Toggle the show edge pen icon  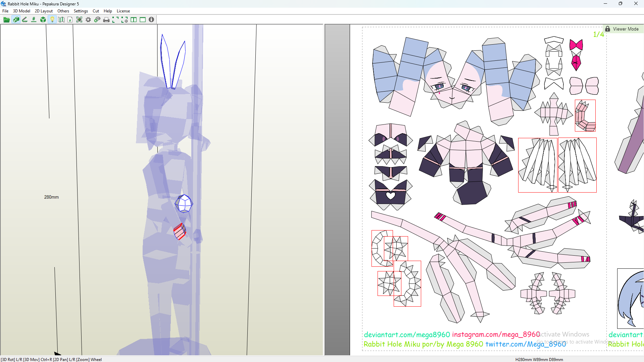[x=25, y=20]
